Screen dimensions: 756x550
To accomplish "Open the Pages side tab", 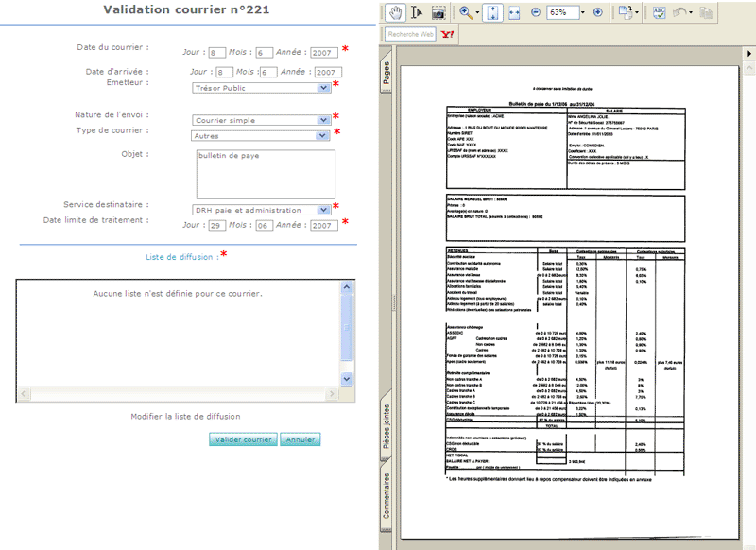I will (x=387, y=74).
